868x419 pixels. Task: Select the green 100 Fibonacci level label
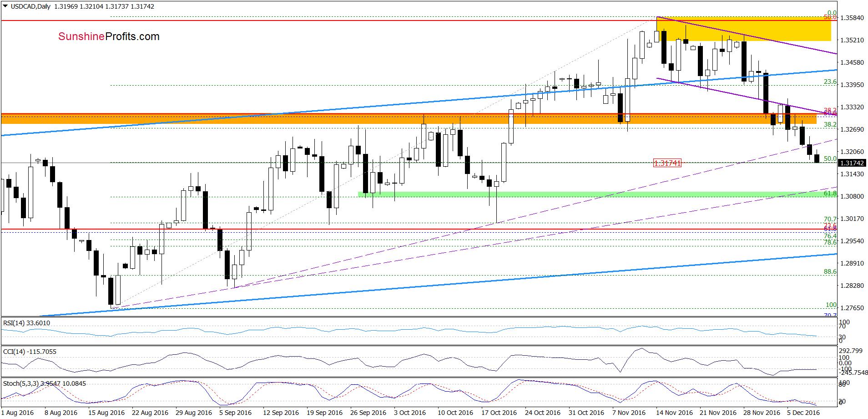[831, 305]
